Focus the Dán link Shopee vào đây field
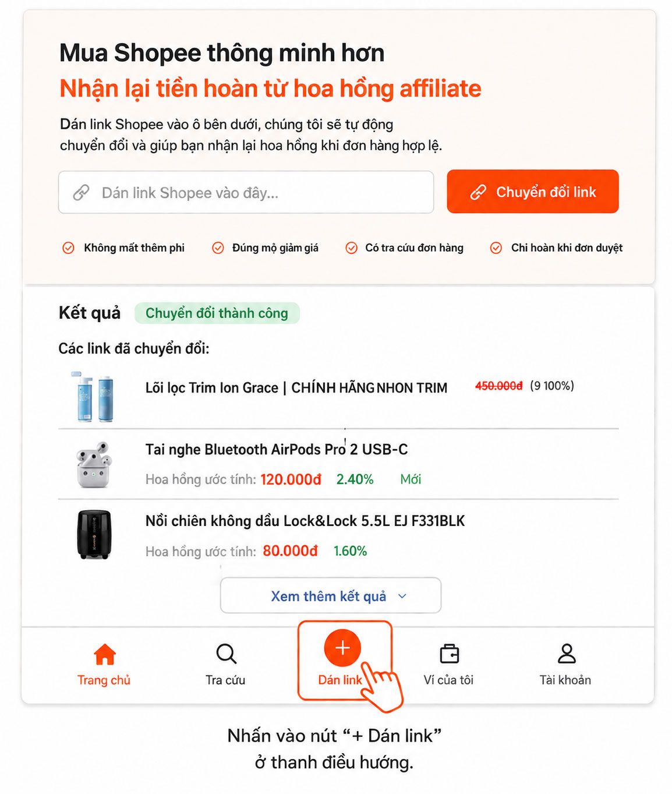This screenshot has height=794, width=672. point(246,192)
